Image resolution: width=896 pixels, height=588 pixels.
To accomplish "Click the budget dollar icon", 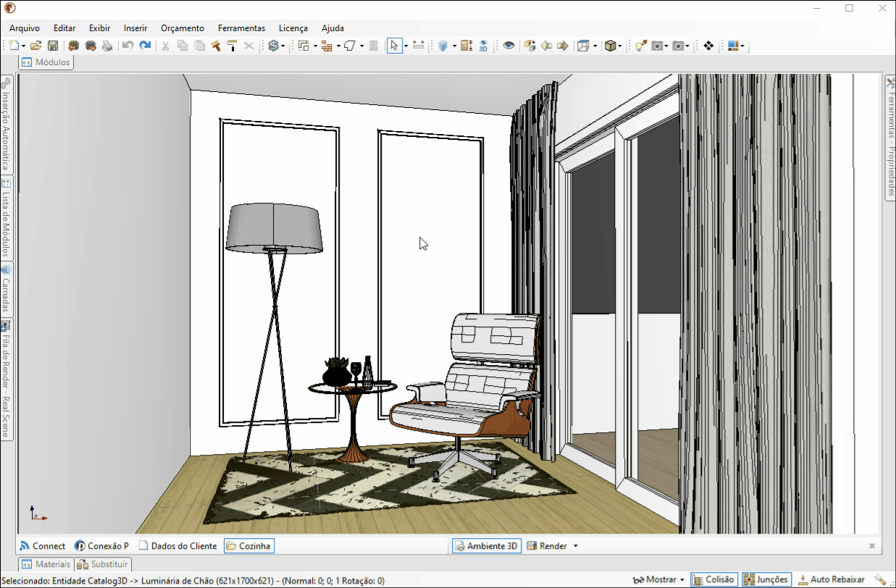I will [x=273, y=46].
